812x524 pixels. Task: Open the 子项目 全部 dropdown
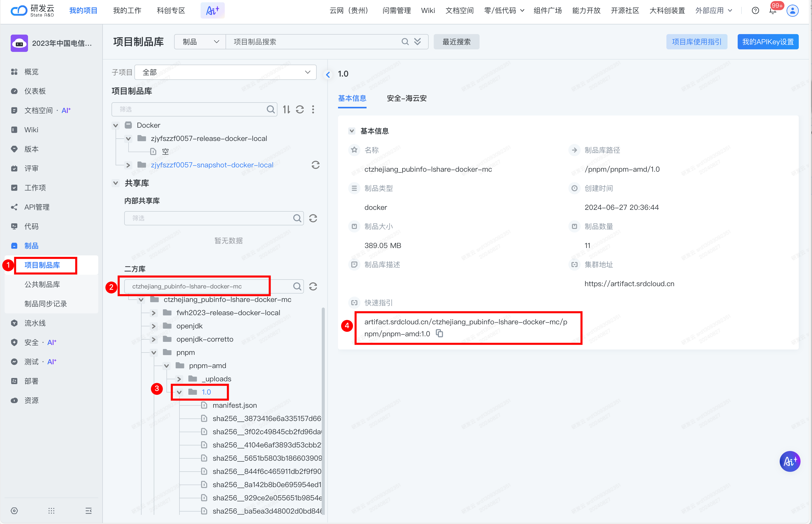[225, 72]
